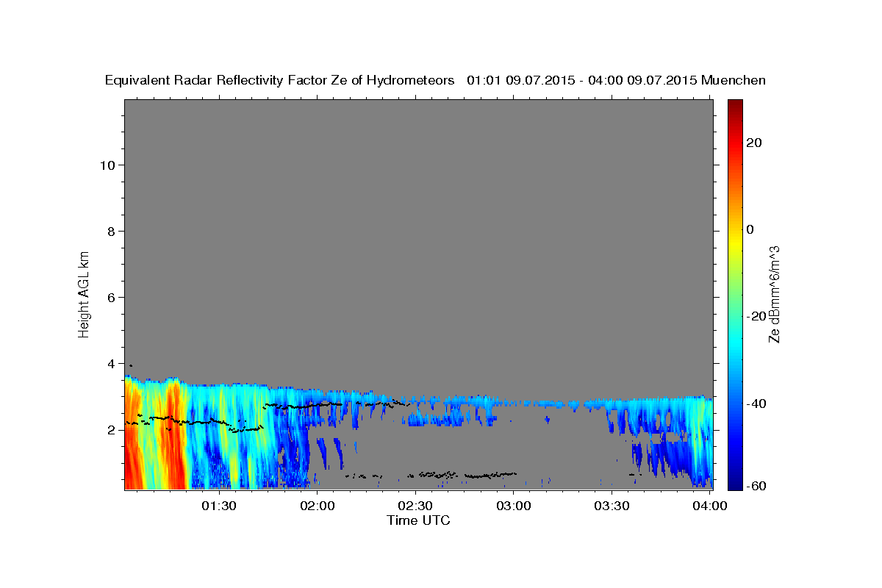Click the colorbar value '20'
Screen dimensions: 882x588
pyautogui.click(x=754, y=143)
